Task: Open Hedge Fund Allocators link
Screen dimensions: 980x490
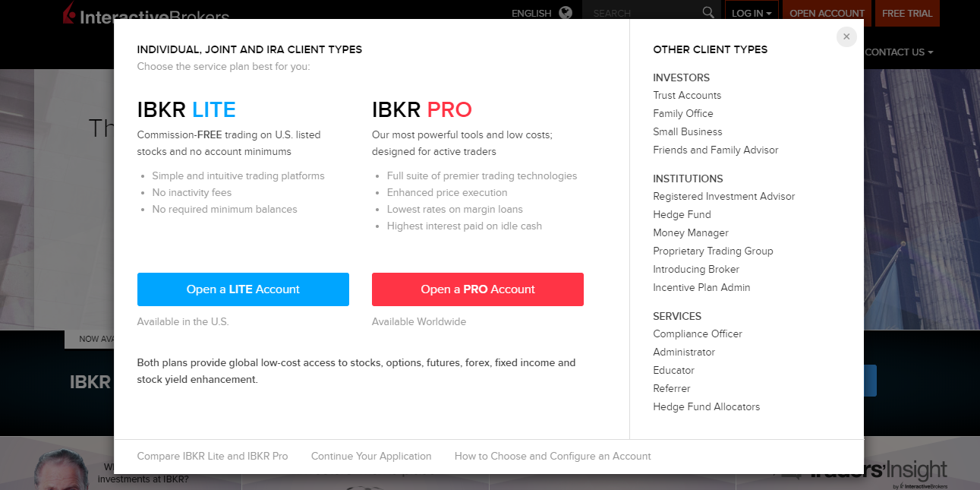Action: click(707, 406)
